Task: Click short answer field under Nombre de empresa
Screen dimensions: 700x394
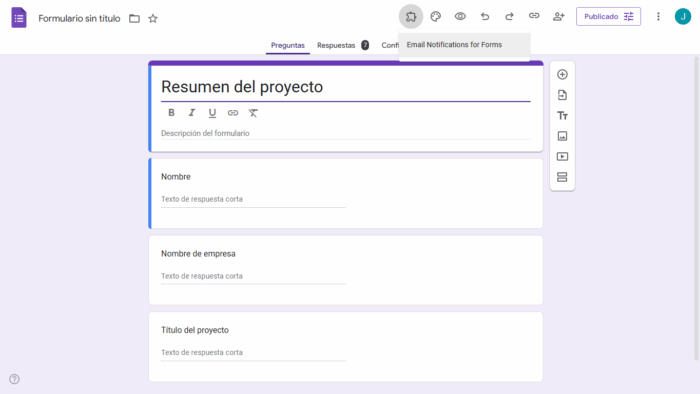Action: pyautogui.click(x=253, y=276)
